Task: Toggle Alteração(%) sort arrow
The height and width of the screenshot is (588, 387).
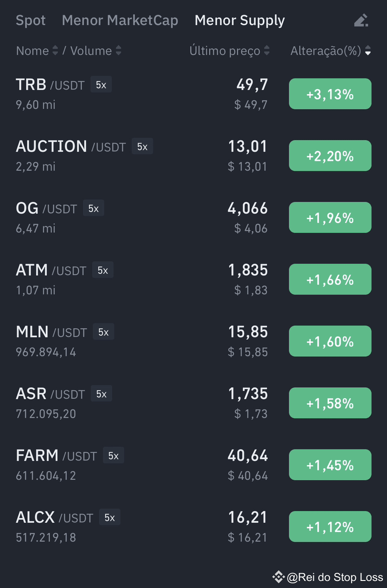Action: point(368,51)
